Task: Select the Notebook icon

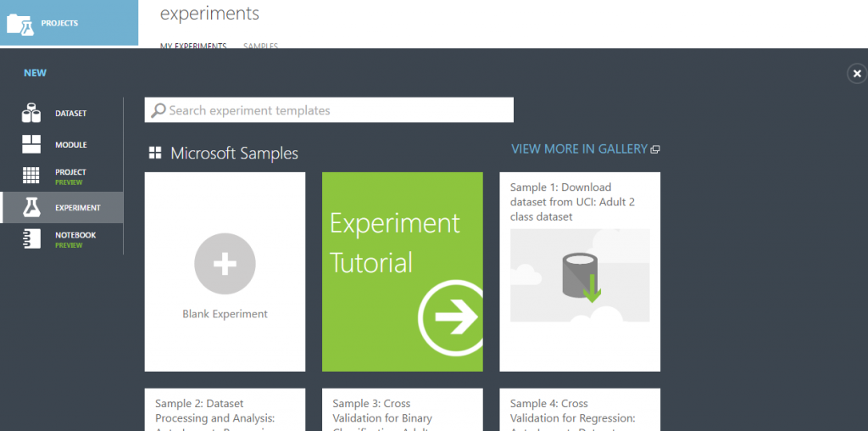Action: tap(31, 238)
